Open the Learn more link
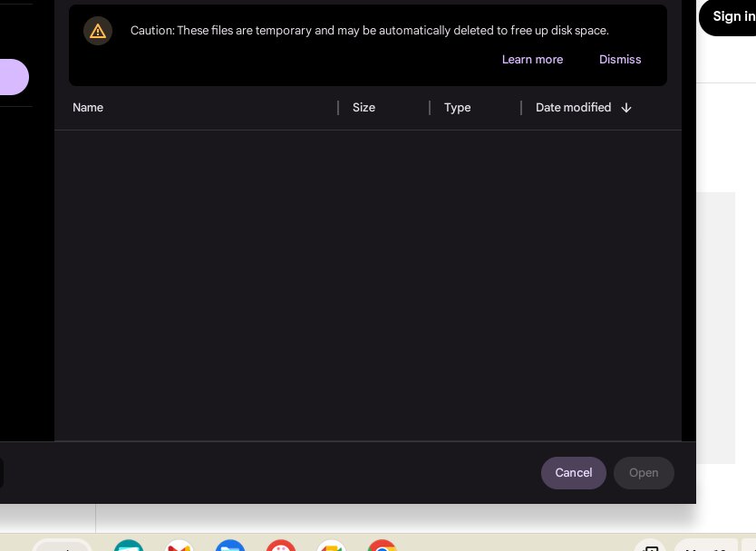The height and width of the screenshot is (551, 756). pos(532,59)
